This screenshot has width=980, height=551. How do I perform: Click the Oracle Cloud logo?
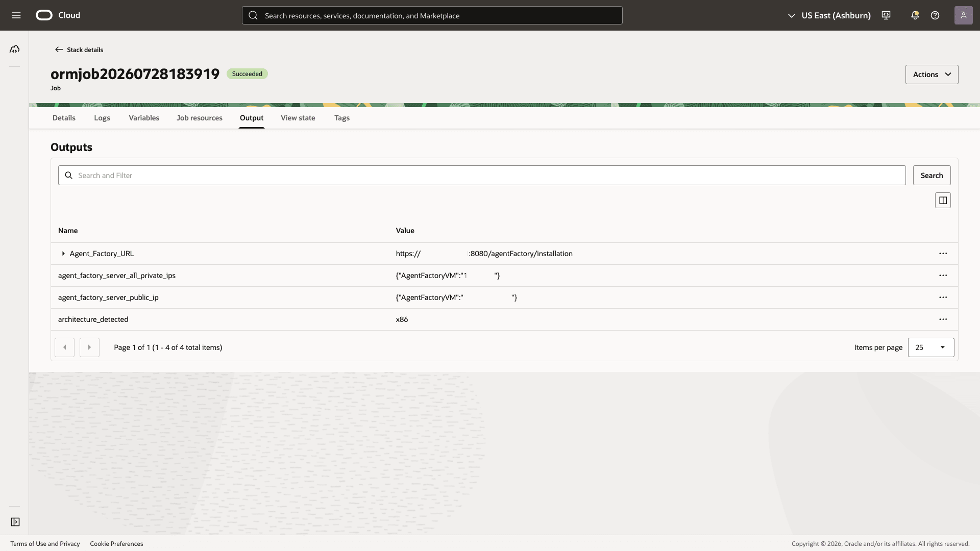click(x=58, y=15)
